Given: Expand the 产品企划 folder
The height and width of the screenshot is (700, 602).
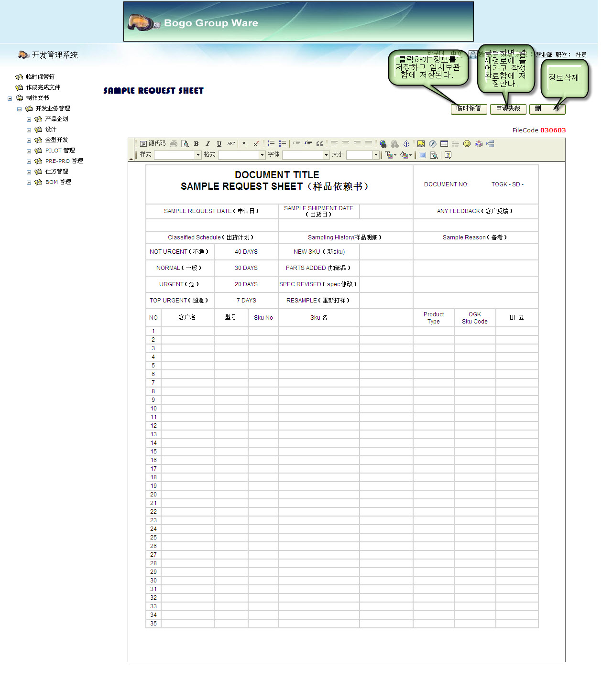Looking at the screenshot, I should (29, 119).
